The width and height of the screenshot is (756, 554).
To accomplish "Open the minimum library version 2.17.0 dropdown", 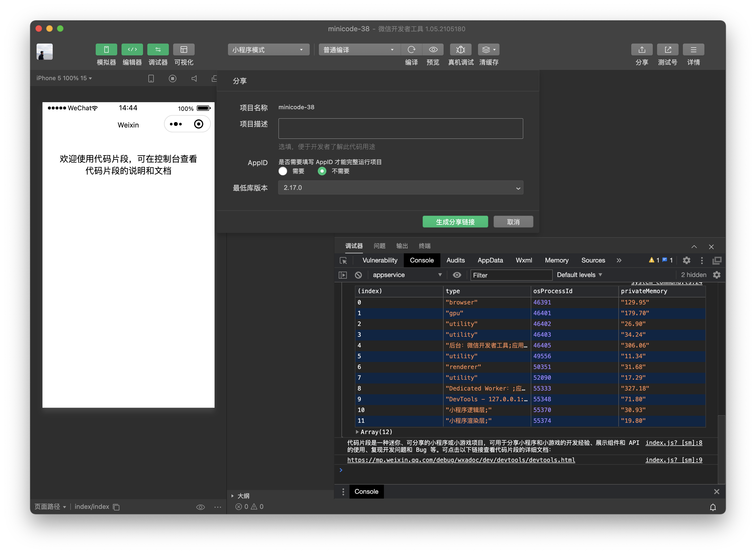I will tap(400, 188).
